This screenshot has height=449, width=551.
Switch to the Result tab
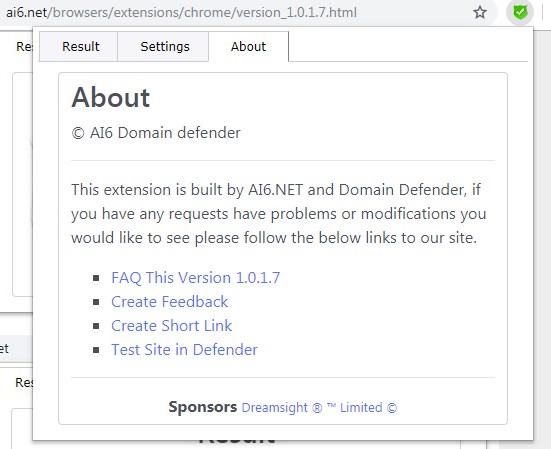[78, 46]
